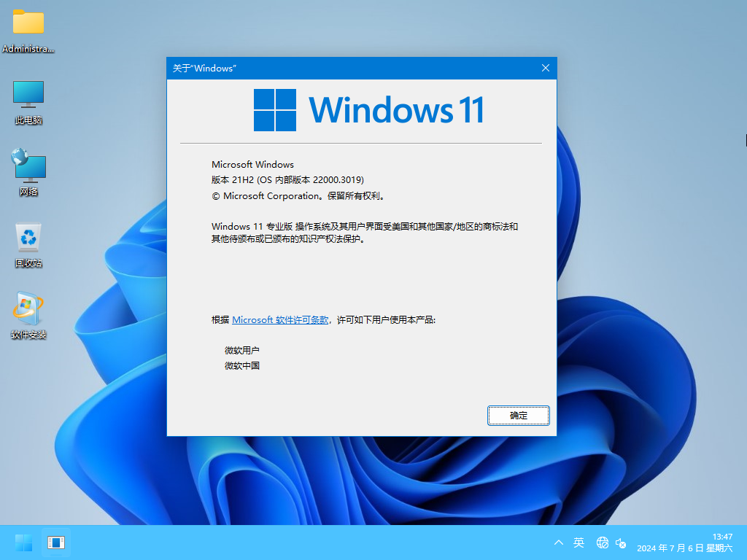Open the network globe tray icon
The width and height of the screenshot is (747, 560).
coord(602,542)
